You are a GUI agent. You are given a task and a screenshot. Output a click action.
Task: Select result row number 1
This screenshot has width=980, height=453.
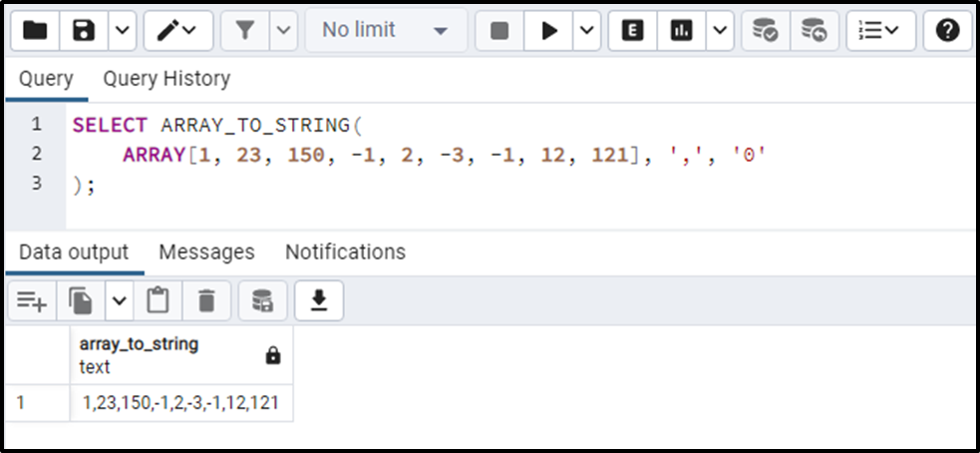coord(38,402)
